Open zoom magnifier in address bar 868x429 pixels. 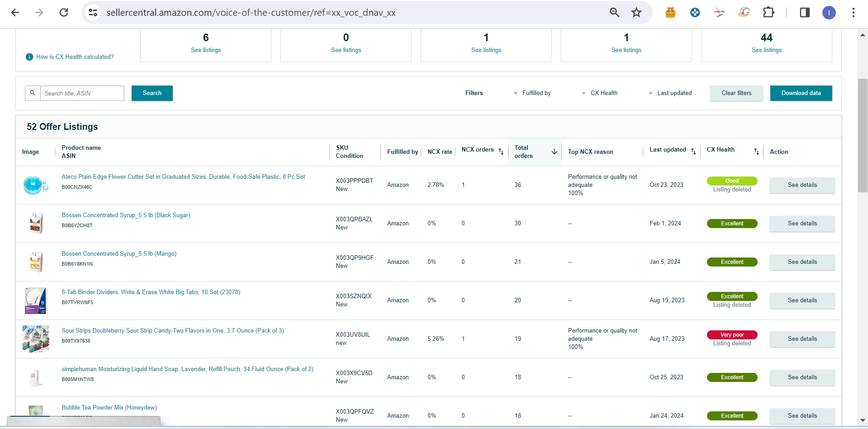point(614,13)
